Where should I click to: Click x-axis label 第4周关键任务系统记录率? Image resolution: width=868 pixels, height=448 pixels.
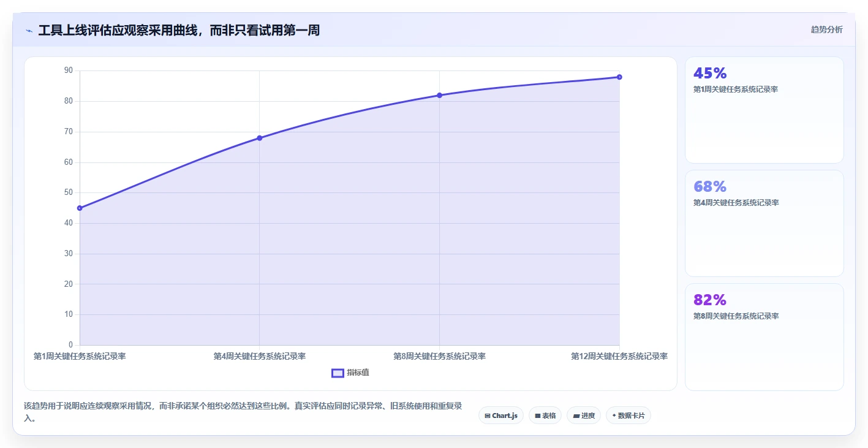click(260, 356)
